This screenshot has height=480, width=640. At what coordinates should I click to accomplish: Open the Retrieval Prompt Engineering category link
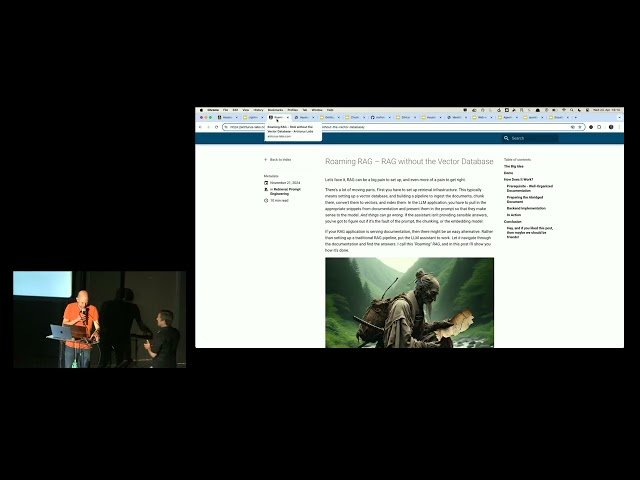coord(288,191)
